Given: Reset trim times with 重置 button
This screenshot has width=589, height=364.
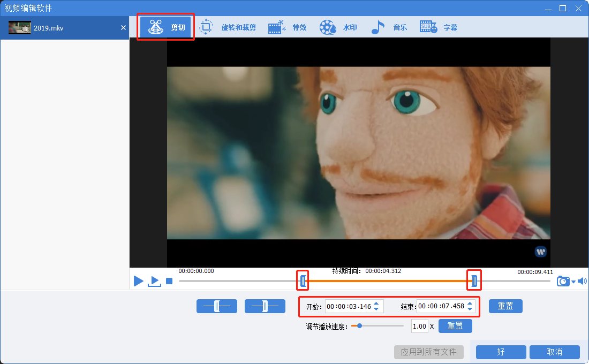Looking at the screenshot, I should coord(505,306).
